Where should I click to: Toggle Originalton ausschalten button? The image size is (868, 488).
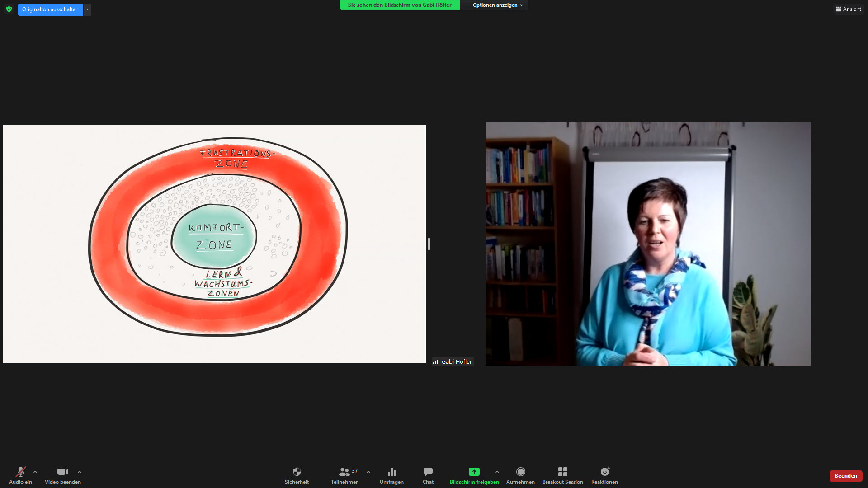pos(50,9)
